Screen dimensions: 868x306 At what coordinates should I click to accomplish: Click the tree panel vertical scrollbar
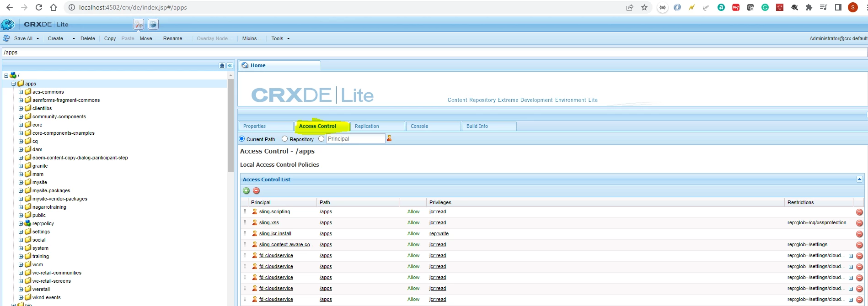coord(230,126)
